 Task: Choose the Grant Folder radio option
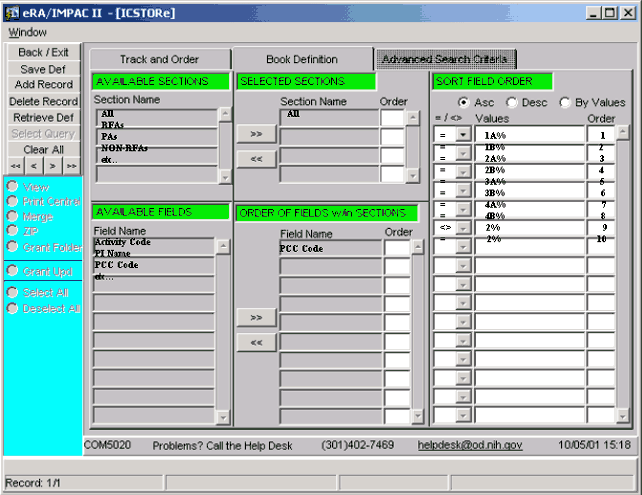pos(13,246)
